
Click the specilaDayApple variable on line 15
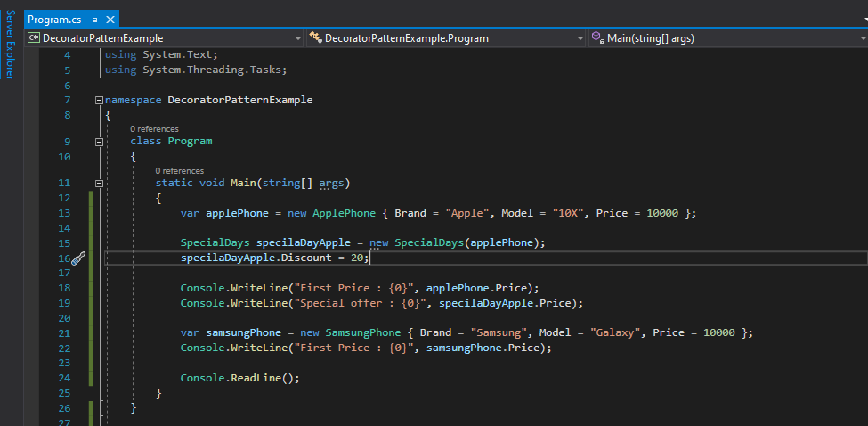(303, 243)
